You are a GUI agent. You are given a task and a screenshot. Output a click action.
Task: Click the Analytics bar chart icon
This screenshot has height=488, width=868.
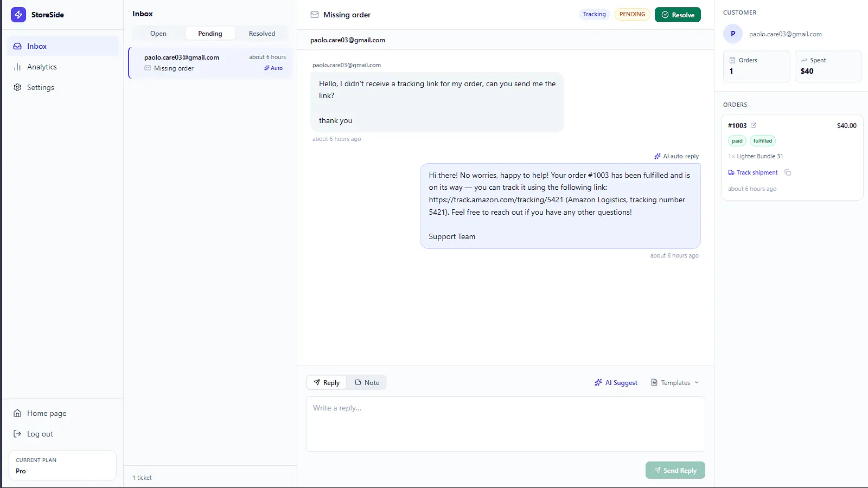pos(17,67)
